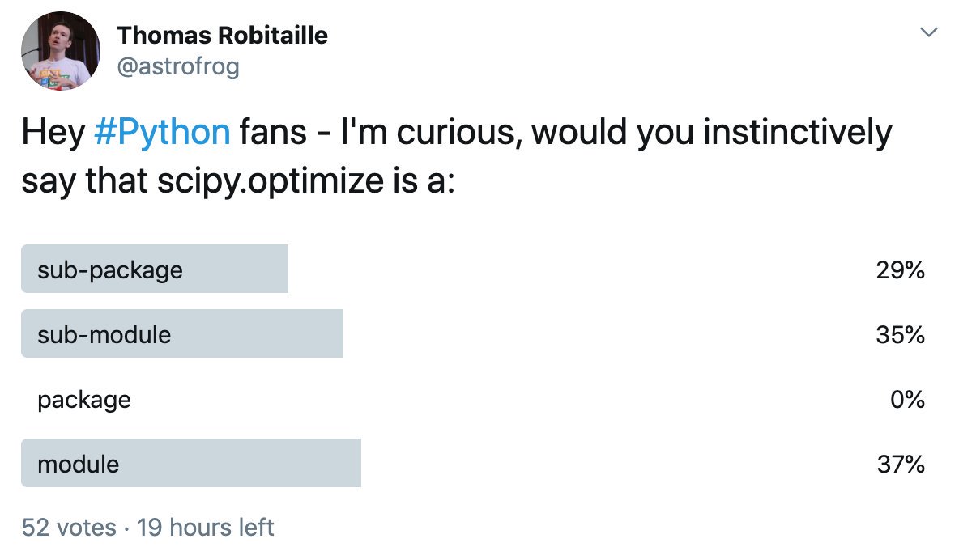Open the Thomas Robitaille display name
This screenshot has height=560, width=959.
(222, 36)
